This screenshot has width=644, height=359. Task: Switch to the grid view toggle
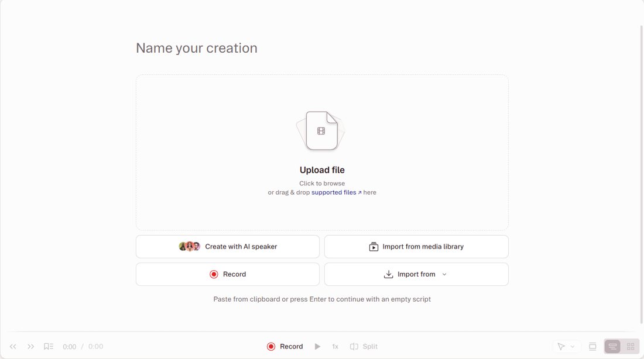click(631, 347)
